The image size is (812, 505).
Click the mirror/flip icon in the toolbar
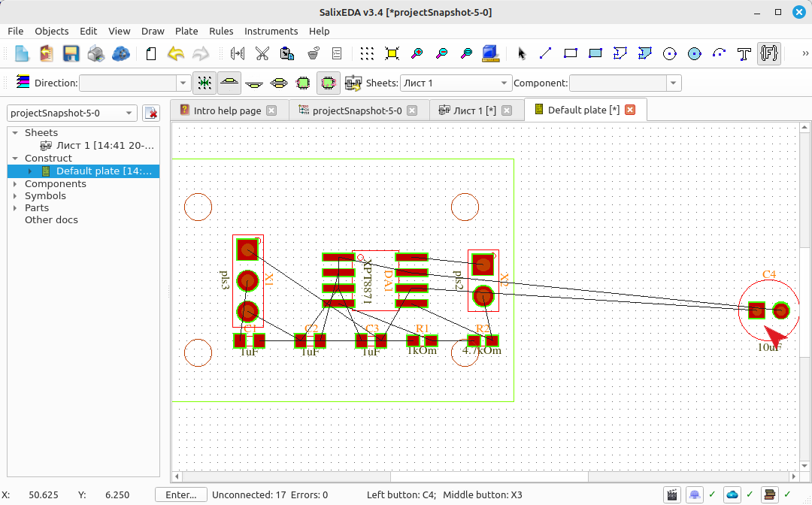[x=238, y=53]
